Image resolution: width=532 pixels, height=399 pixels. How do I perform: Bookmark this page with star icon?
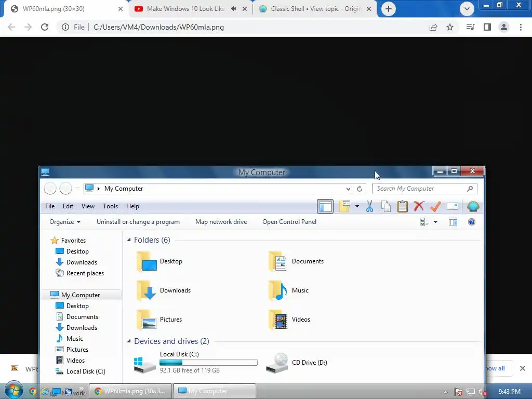point(450,27)
